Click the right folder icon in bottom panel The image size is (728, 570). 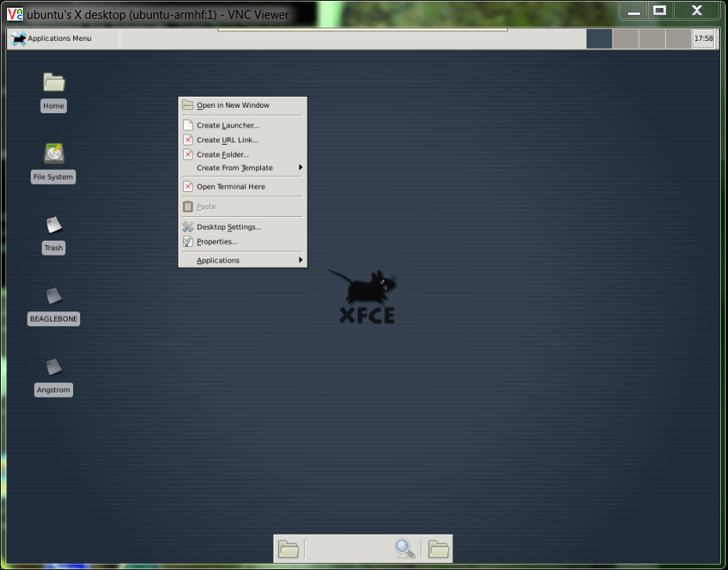(x=438, y=549)
